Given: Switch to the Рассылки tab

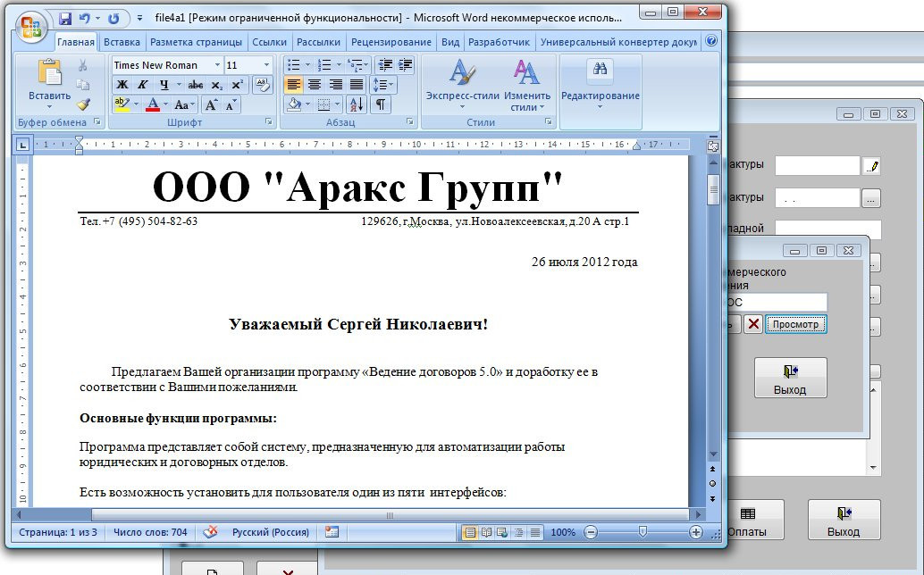Looking at the screenshot, I should click(x=318, y=42).
